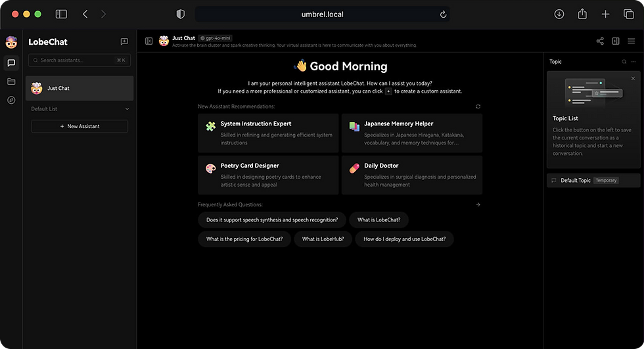Click the Good Morning heading
This screenshot has width=644, height=349.
pyautogui.click(x=348, y=66)
